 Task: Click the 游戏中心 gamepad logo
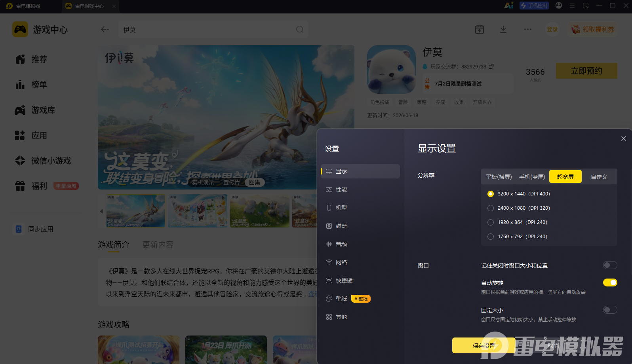pos(20,29)
